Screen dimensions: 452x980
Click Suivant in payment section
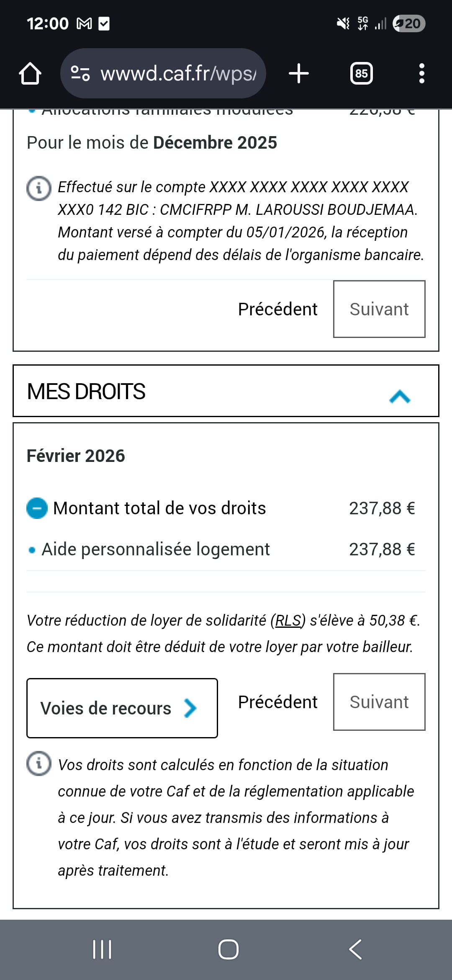[379, 309]
